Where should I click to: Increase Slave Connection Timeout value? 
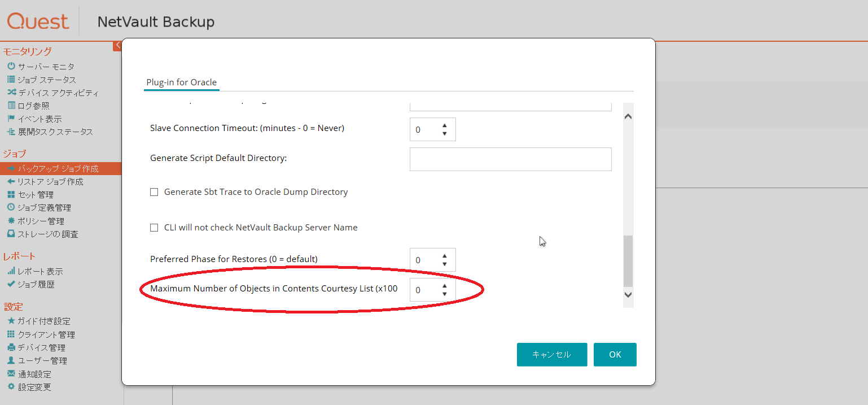coord(445,125)
